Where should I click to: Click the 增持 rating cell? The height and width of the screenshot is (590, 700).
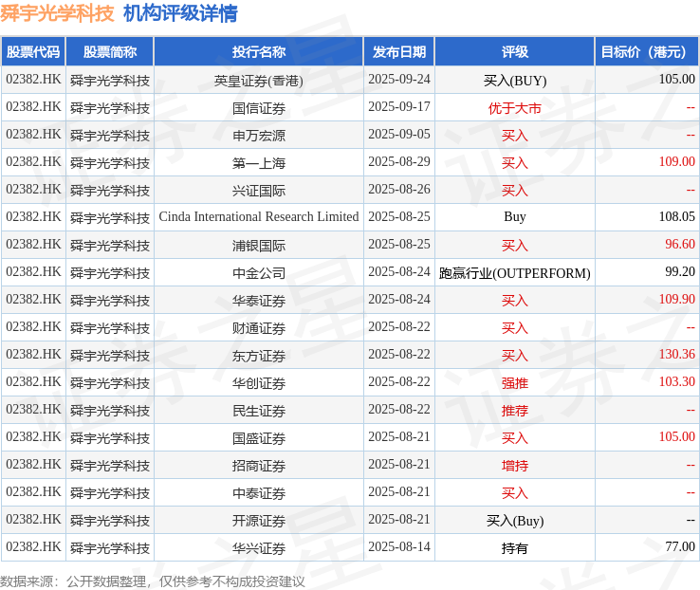coord(515,466)
